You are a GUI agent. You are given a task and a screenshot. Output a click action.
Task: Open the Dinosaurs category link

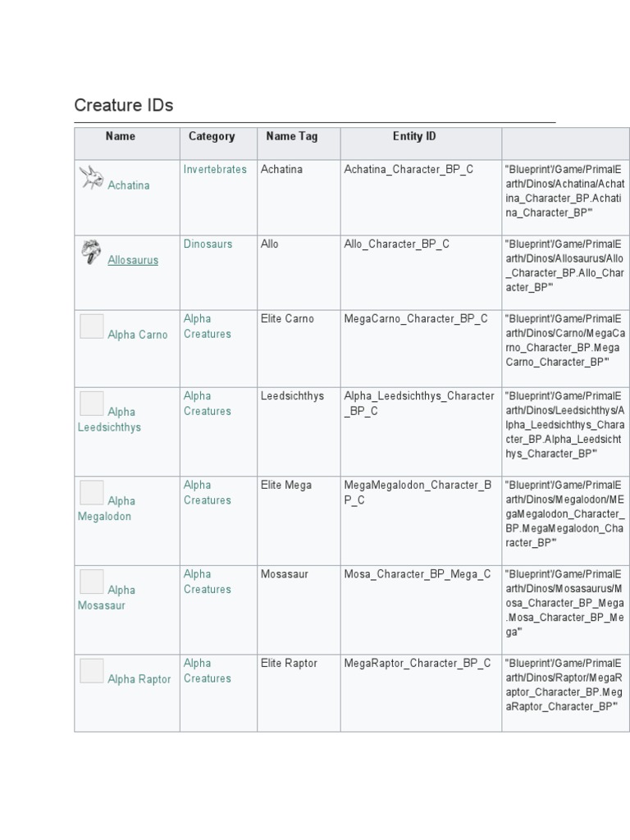[x=208, y=244]
